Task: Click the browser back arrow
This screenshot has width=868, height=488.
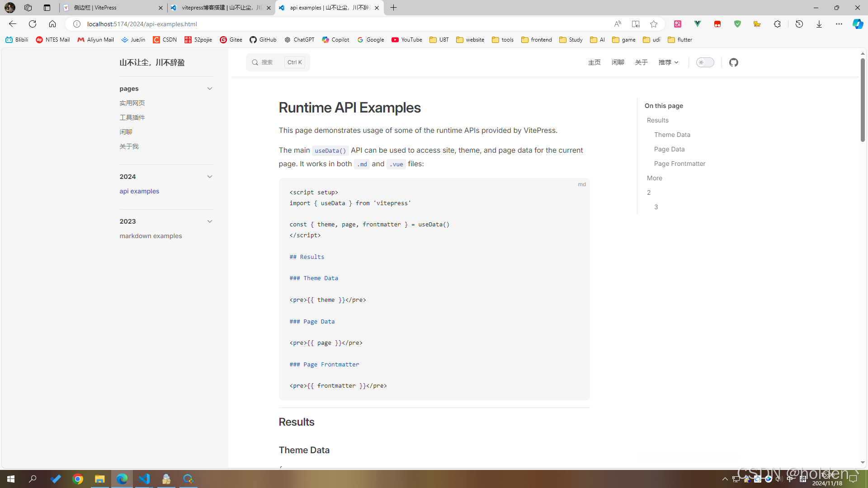Action: (13, 24)
